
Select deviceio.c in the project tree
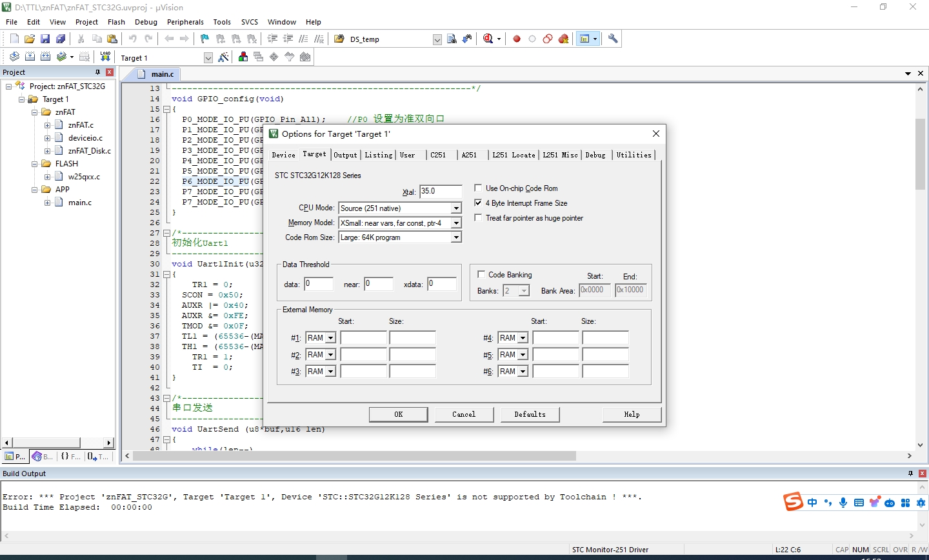[x=85, y=138]
